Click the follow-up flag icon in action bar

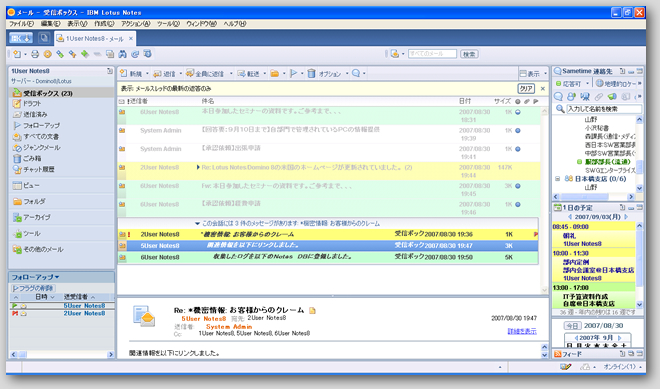[x=294, y=74]
